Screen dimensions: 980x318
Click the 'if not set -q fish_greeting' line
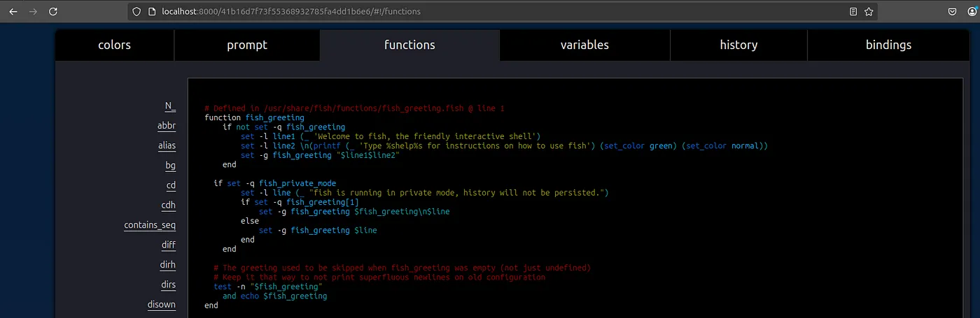[283, 127]
